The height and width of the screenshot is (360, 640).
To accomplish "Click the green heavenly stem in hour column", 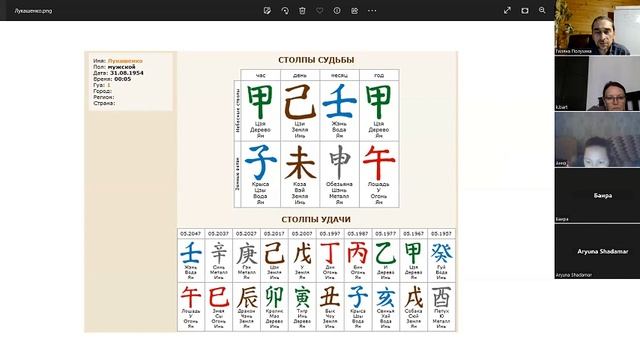I will click(x=260, y=102).
